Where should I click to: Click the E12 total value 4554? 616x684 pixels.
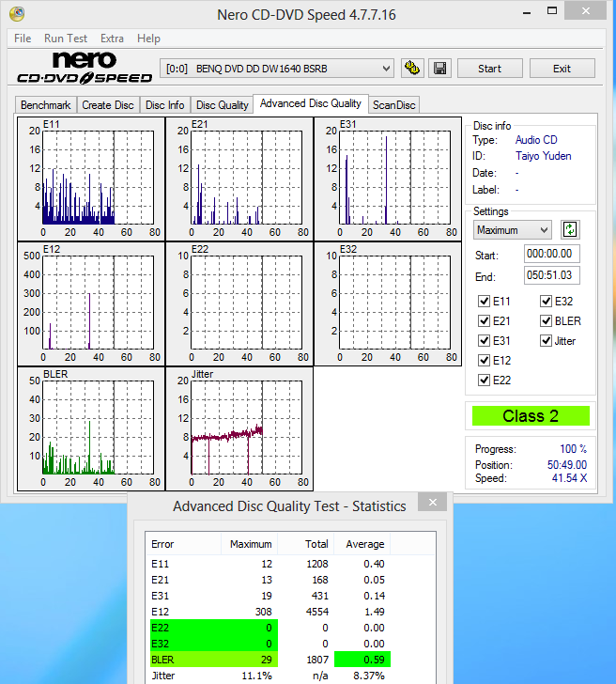317,612
